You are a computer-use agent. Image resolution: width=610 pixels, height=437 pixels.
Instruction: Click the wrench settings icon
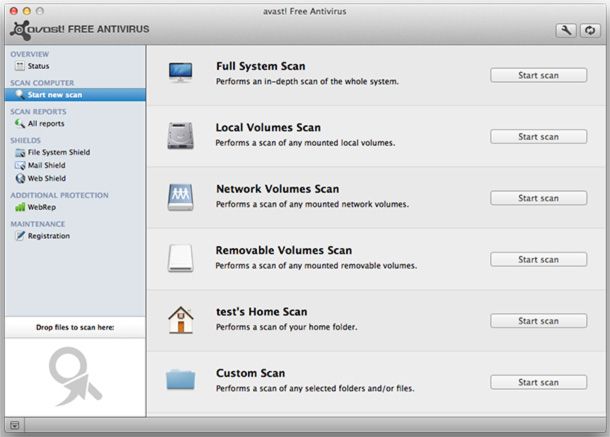coord(566,31)
